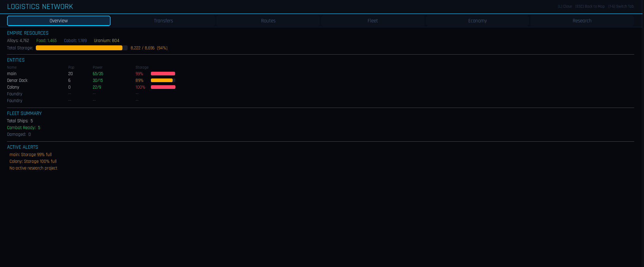Switch to the Transfers tab

tap(163, 21)
